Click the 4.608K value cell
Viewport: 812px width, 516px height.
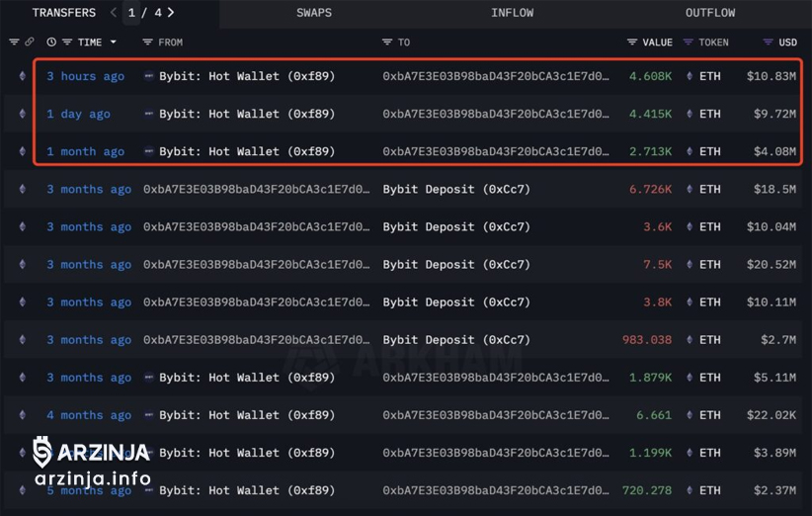[650, 76]
